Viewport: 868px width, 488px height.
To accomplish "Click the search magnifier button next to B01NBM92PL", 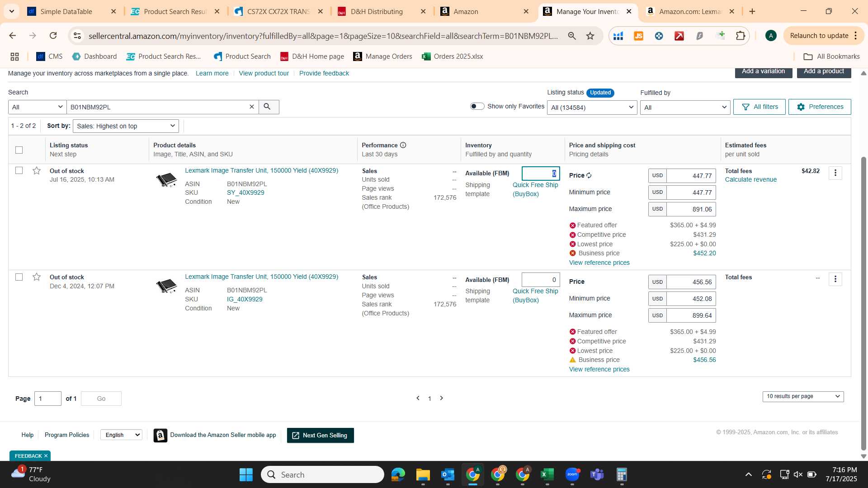I will (269, 107).
